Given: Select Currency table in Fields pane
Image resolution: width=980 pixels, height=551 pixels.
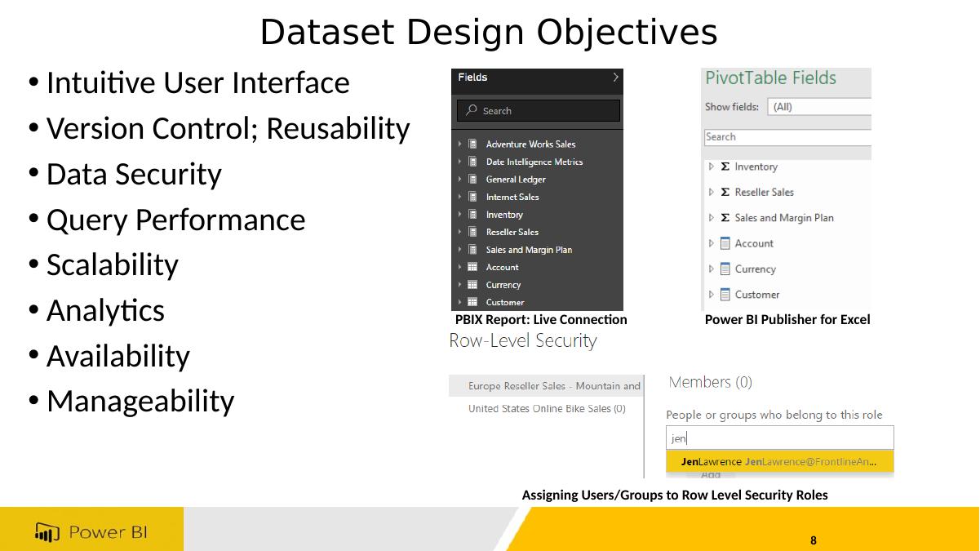Looking at the screenshot, I should (503, 285).
